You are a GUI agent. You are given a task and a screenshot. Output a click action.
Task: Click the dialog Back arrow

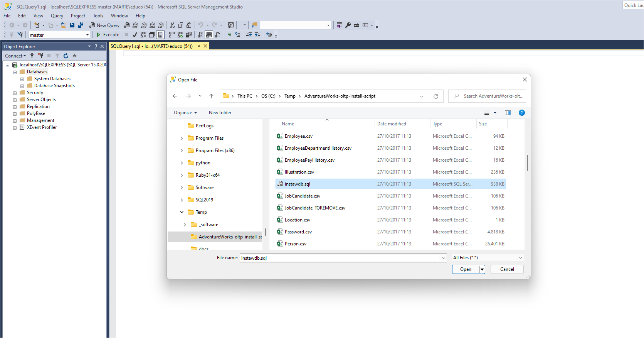[175, 96]
